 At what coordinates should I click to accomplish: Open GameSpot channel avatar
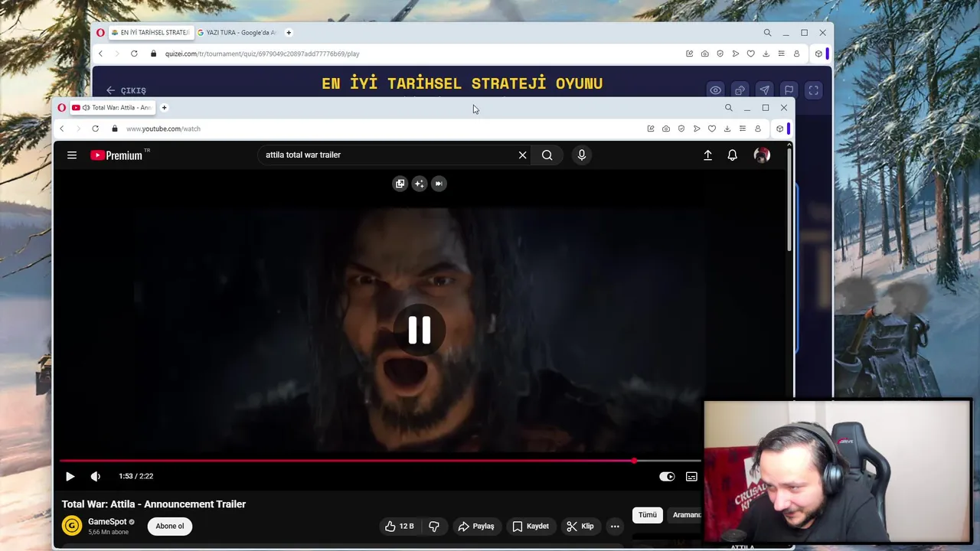pyautogui.click(x=72, y=526)
